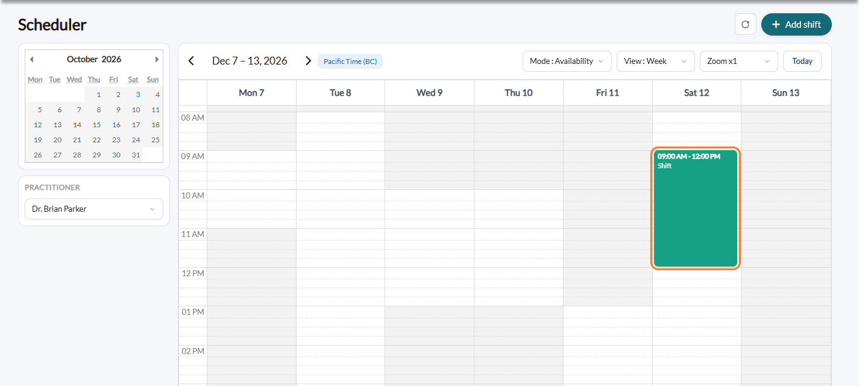Show next month in mini calendar
Viewport: 868px width, 386px height.
tap(157, 59)
